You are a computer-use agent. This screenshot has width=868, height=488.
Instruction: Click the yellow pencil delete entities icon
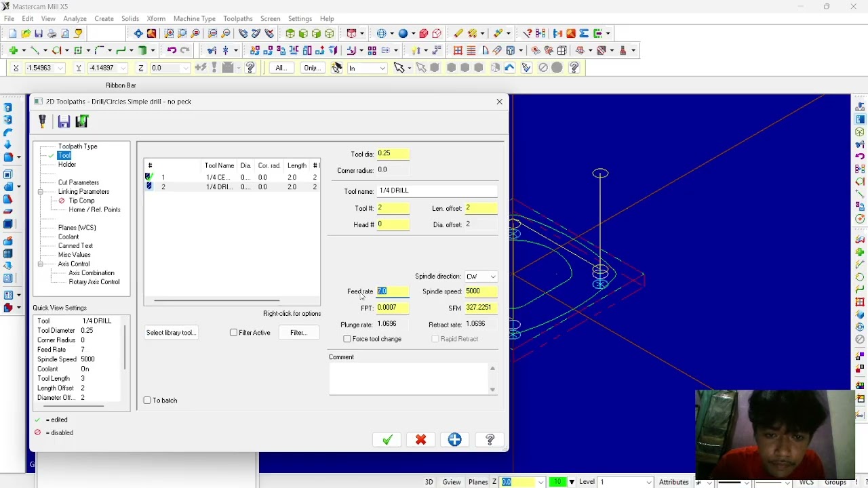click(x=458, y=33)
